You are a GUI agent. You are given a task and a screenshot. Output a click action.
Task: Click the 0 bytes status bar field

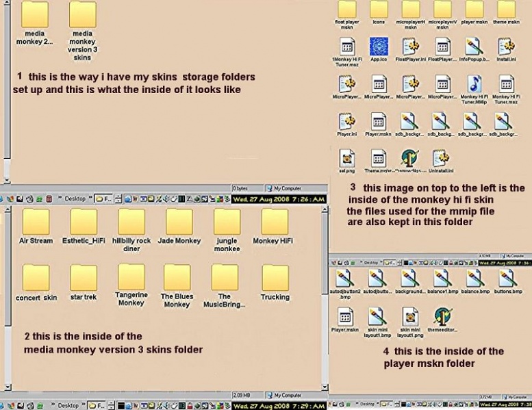(x=248, y=188)
